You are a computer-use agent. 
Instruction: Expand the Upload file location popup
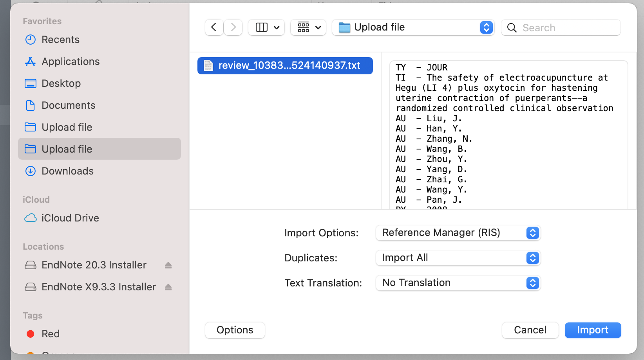click(x=413, y=27)
